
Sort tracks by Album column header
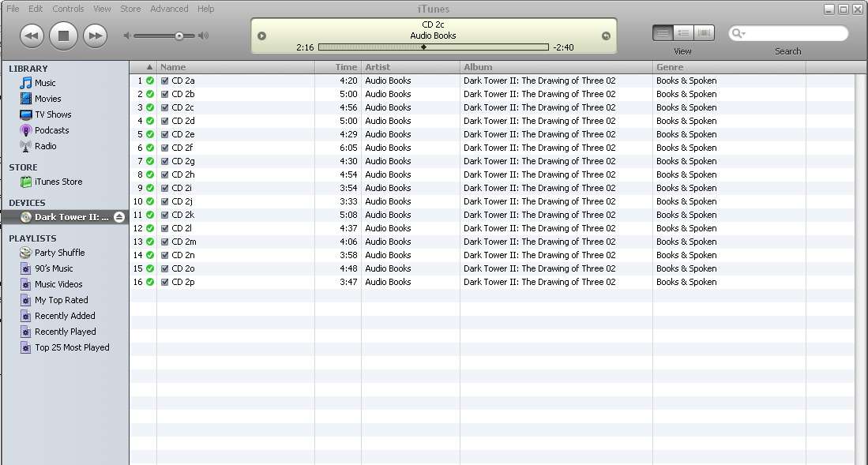pyautogui.click(x=556, y=67)
